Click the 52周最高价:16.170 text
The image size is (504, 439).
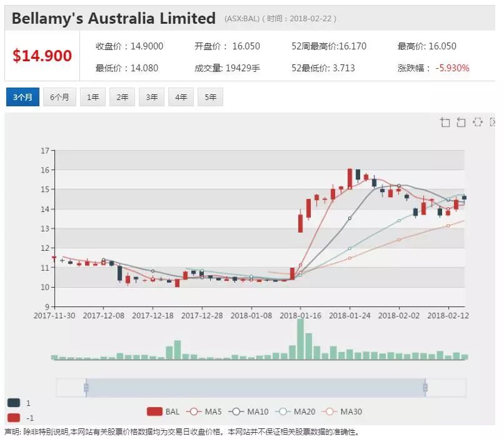click(329, 46)
